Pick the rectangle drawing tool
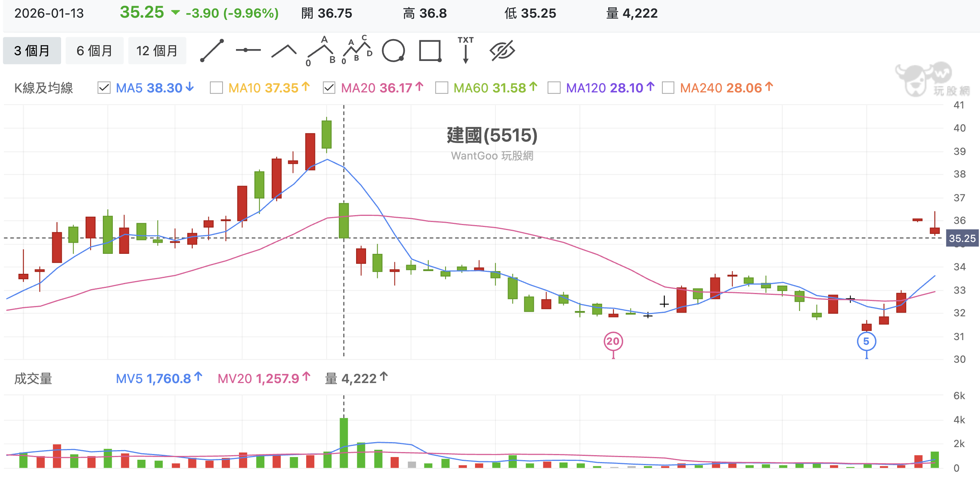This screenshot has width=980, height=477. tap(430, 51)
